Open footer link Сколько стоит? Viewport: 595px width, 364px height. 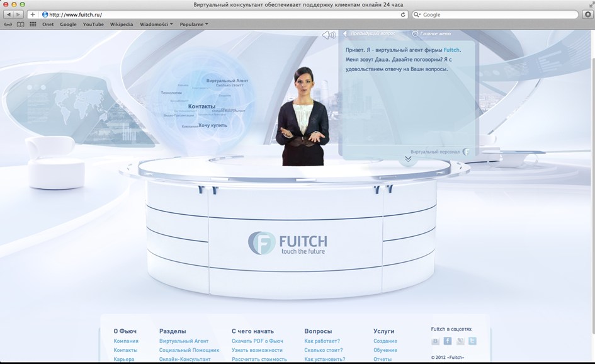(x=323, y=350)
